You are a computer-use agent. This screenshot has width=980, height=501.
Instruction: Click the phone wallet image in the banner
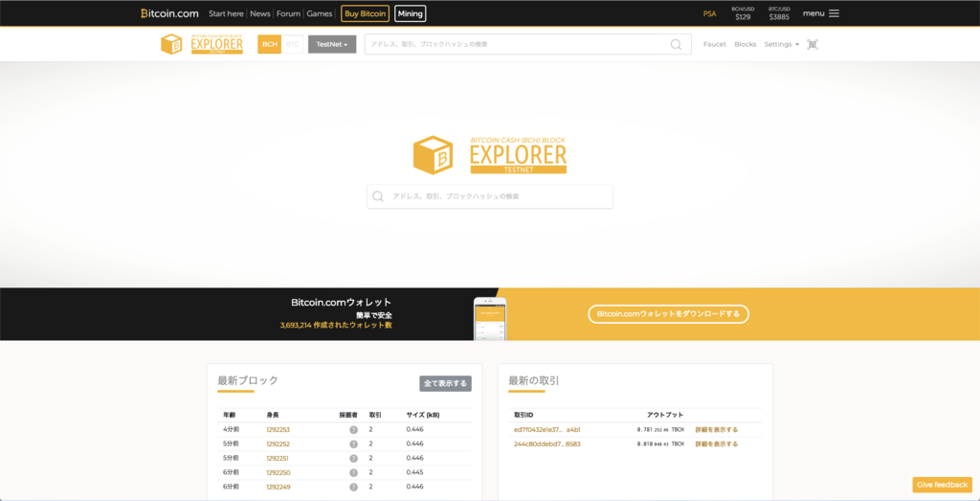point(490,318)
